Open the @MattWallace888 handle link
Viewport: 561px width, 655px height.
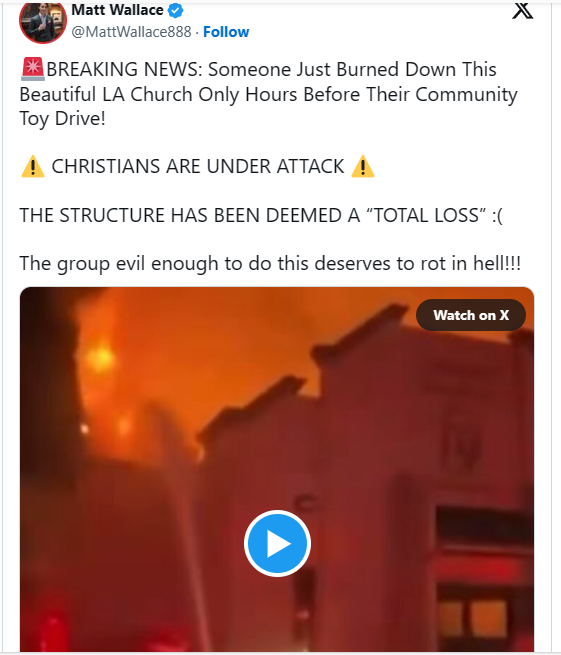point(131,32)
